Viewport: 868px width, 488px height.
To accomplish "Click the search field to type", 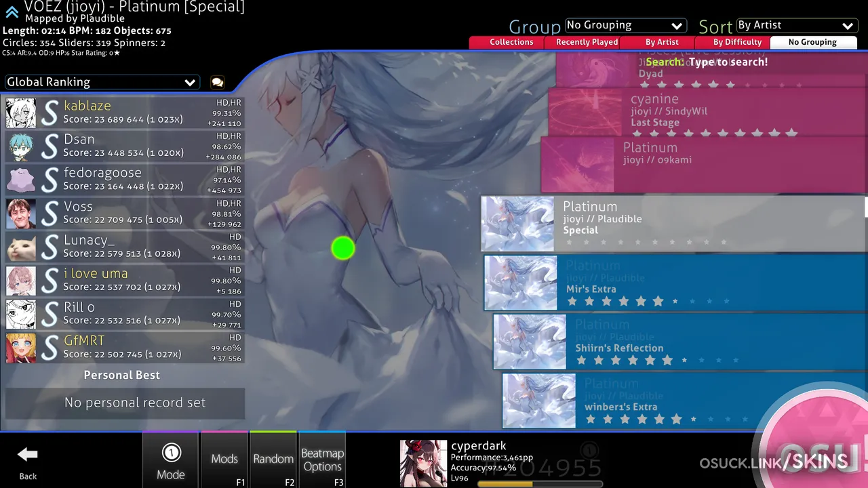I will [707, 62].
